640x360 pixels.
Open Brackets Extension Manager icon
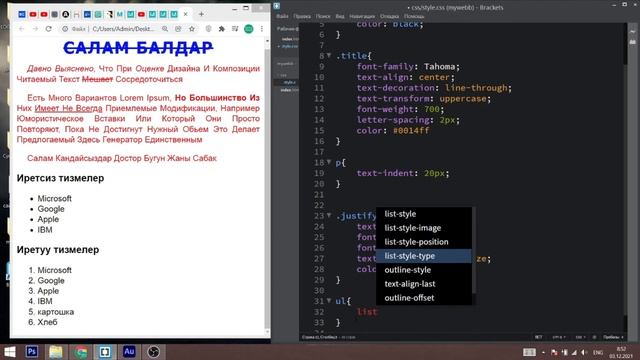point(633,42)
